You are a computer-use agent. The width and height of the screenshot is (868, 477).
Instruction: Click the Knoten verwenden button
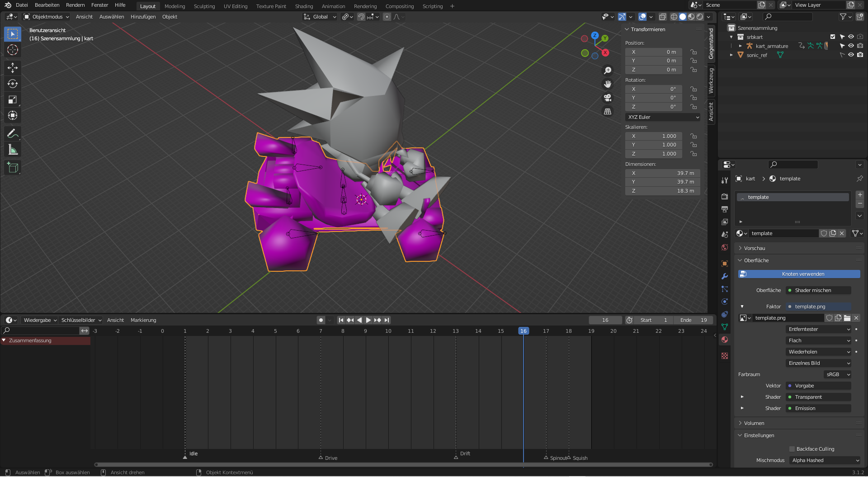(x=799, y=274)
